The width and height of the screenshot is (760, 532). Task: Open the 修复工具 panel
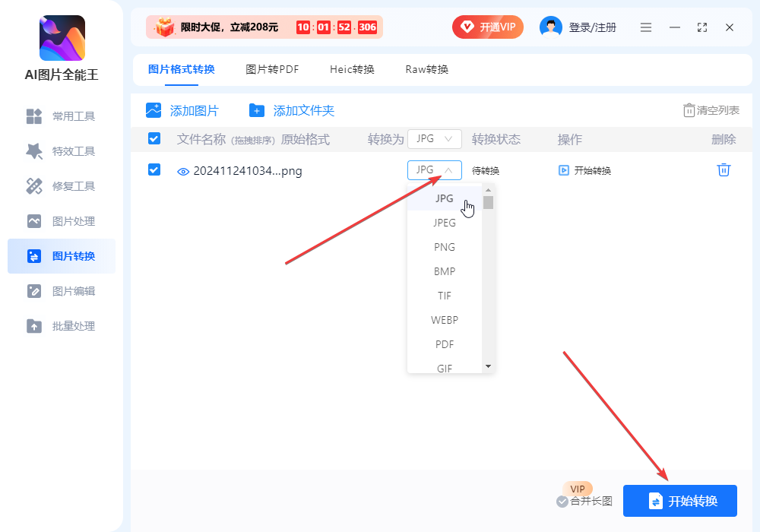coord(61,185)
